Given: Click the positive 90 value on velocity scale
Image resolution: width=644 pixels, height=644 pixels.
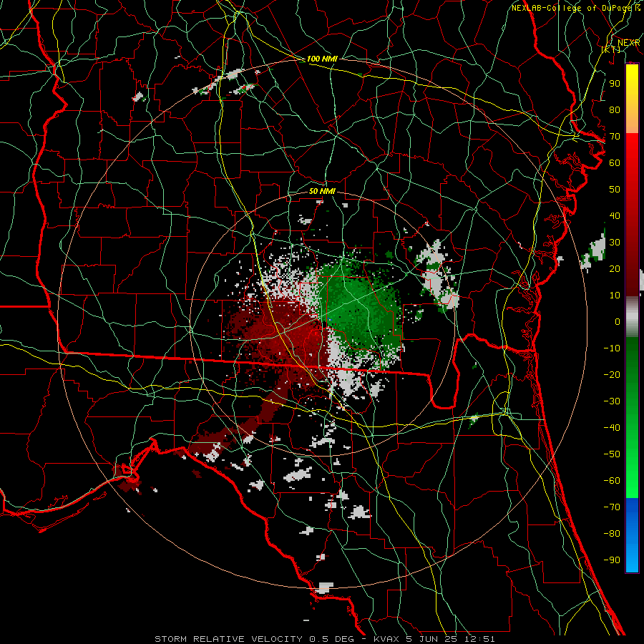Looking at the screenshot, I should click(615, 84).
